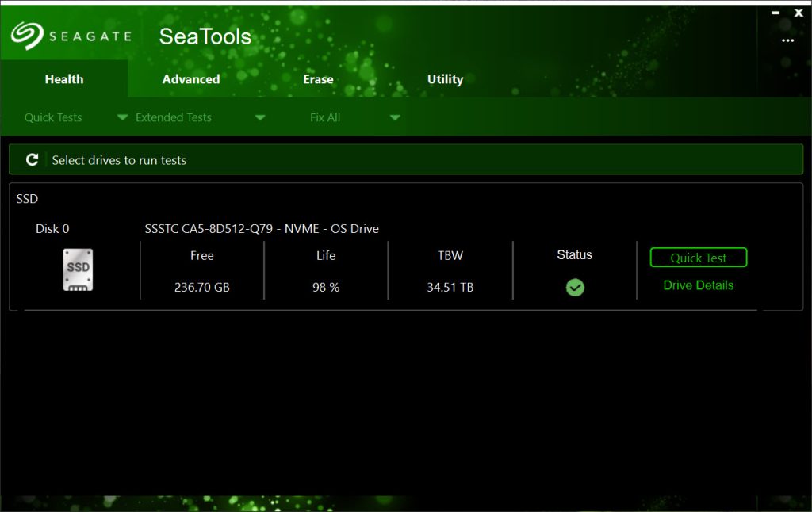Click the 34.51 TB TBW value
This screenshot has width=812, height=512.
(x=450, y=287)
